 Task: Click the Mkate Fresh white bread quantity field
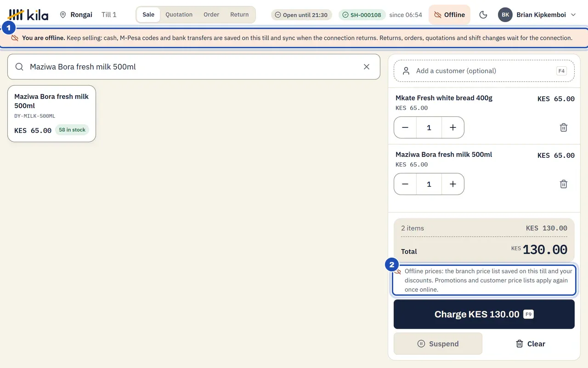(429, 127)
